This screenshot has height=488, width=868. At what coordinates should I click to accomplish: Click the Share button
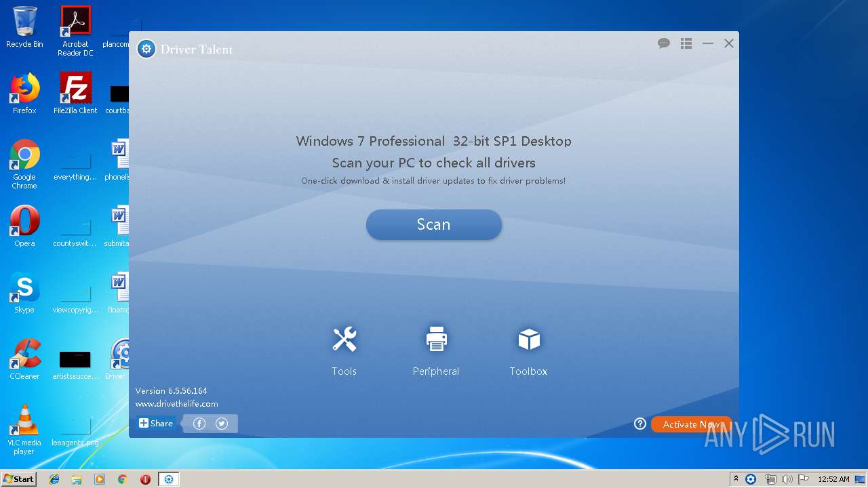(x=156, y=424)
